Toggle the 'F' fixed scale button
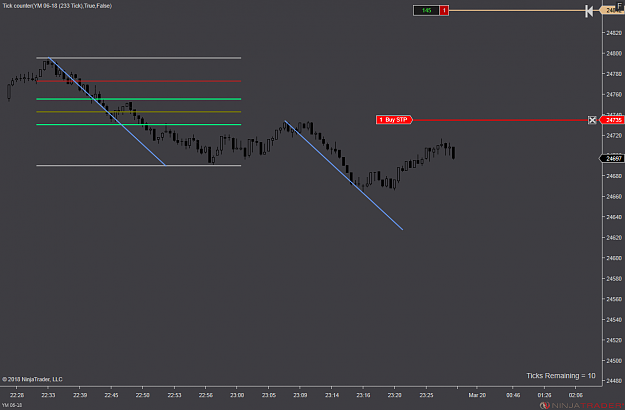This screenshot has height=410, width=625. [620, 6]
